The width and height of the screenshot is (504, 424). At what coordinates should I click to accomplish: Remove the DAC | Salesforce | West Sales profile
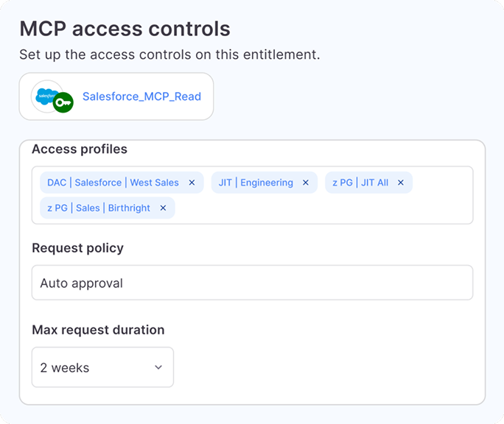click(192, 183)
